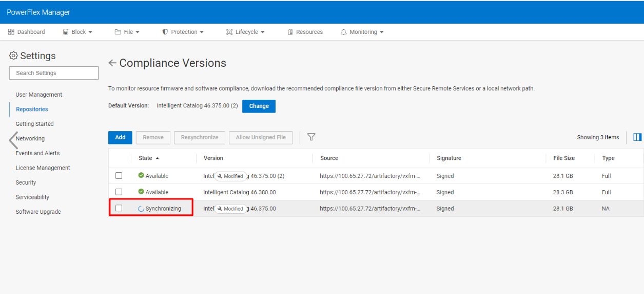The width and height of the screenshot is (644, 294).
Task: Click the blue Add button
Action: (120, 137)
